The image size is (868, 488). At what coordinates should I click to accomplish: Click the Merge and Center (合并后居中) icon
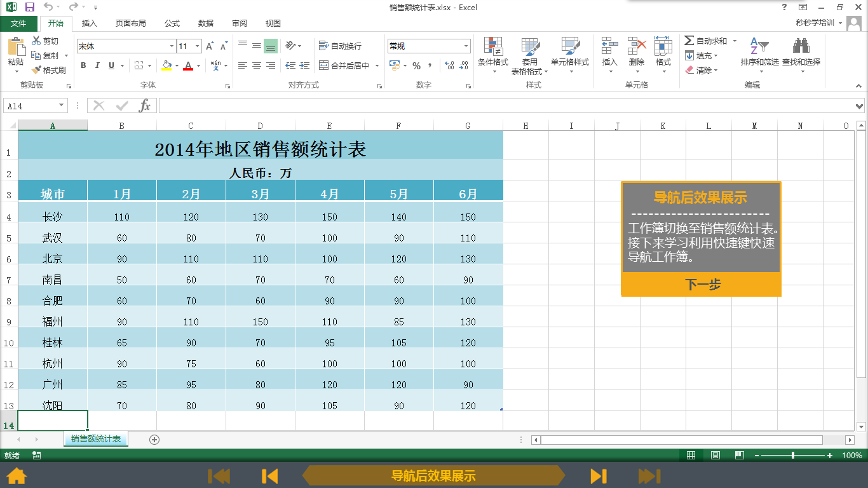click(323, 65)
